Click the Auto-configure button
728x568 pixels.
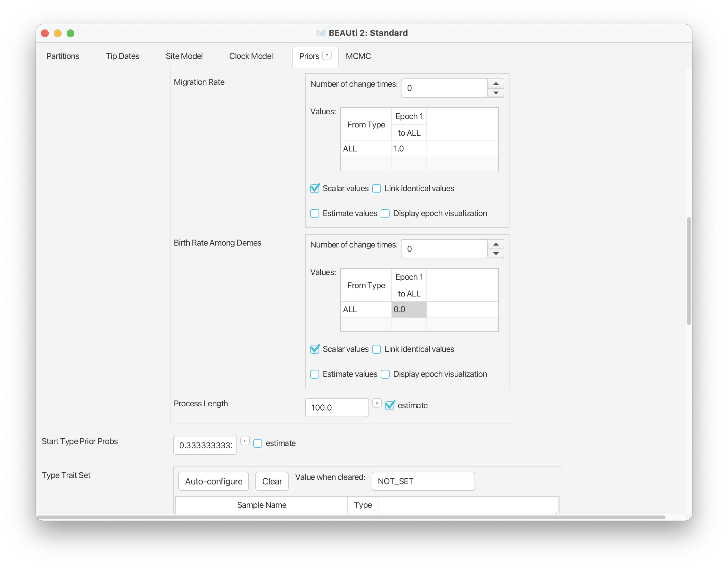(213, 481)
